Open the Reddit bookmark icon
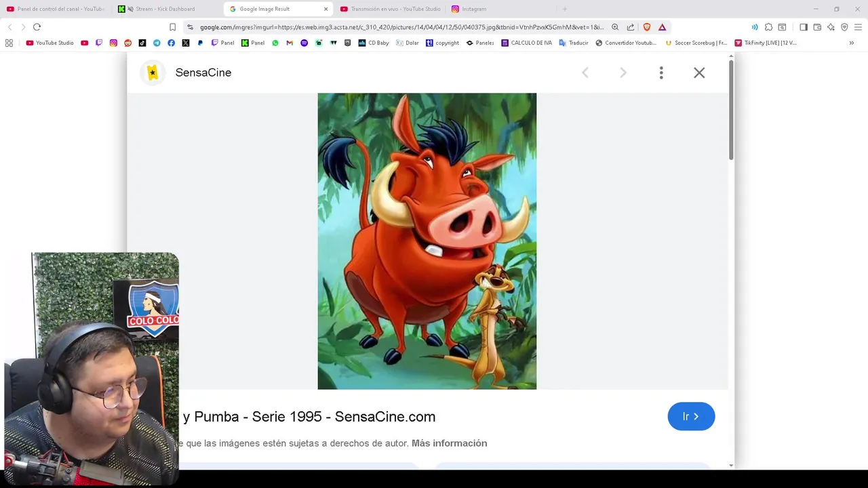This screenshot has width=868, height=488. [x=127, y=43]
